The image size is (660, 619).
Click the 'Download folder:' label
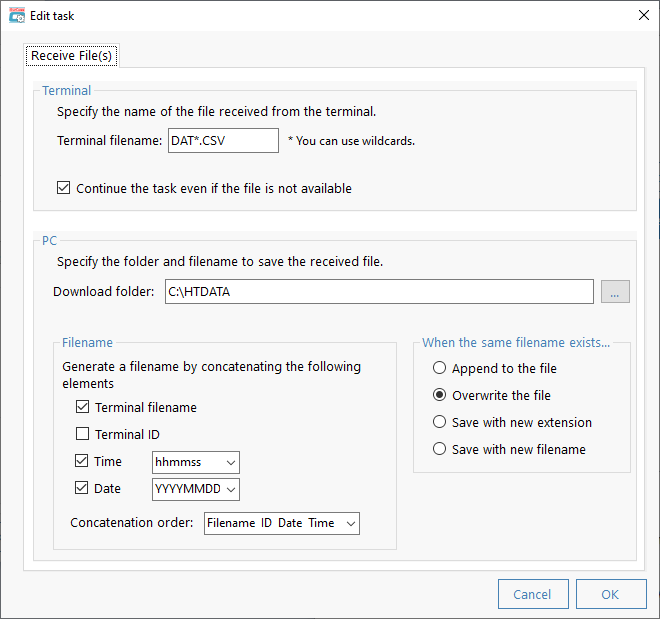coord(104,291)
